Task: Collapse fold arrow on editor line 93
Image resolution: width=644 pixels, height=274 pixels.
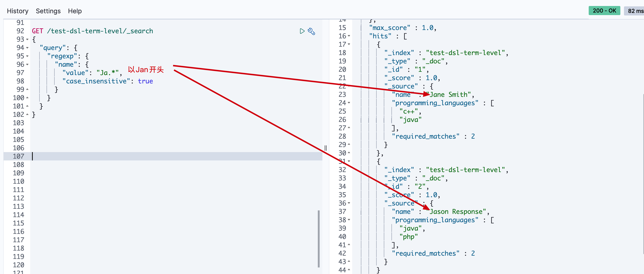Action: 27,39
